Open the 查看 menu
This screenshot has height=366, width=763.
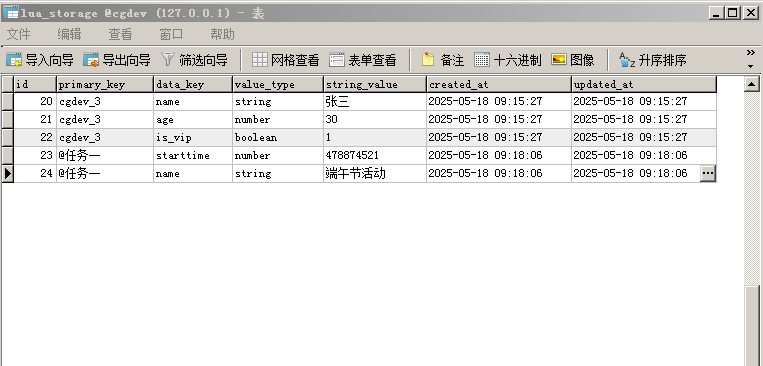coord(120,34)
